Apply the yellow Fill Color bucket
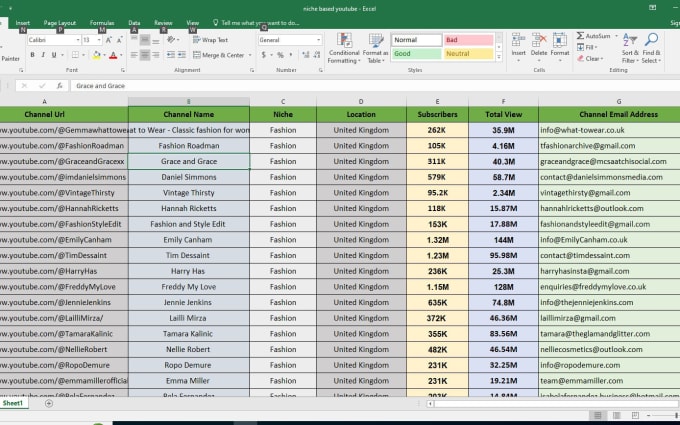Screen dimensions: 680x425 pos(96,55)
